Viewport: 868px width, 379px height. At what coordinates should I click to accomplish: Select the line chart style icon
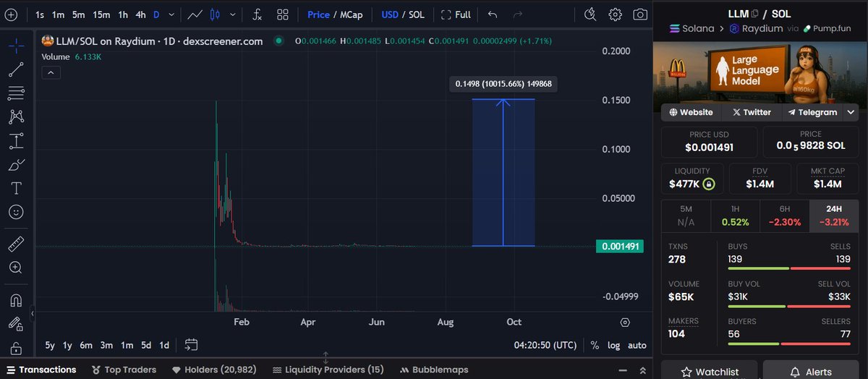coord(195,14)
